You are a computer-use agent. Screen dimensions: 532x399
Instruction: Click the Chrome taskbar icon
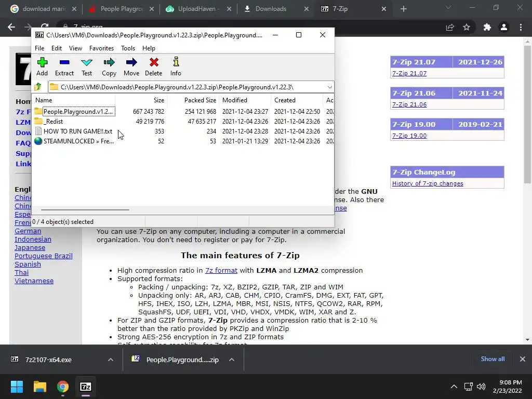(63, 387)
